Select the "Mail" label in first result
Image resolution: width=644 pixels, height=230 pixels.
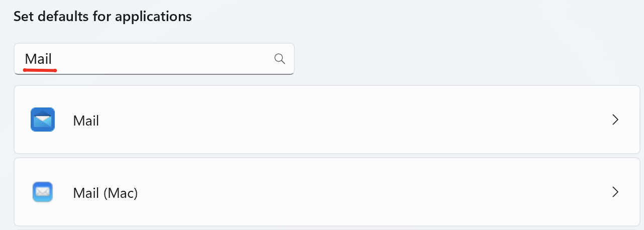(x=86, y=121)
